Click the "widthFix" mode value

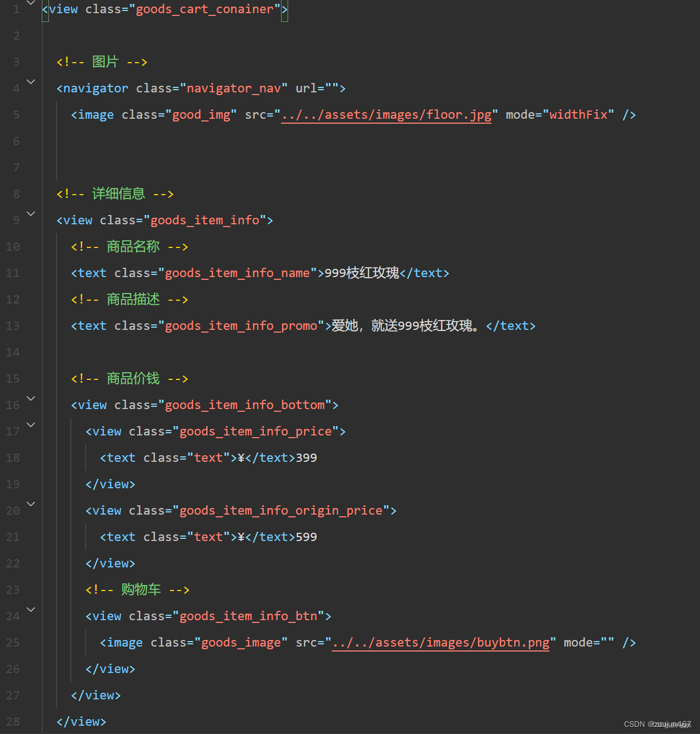578,115
